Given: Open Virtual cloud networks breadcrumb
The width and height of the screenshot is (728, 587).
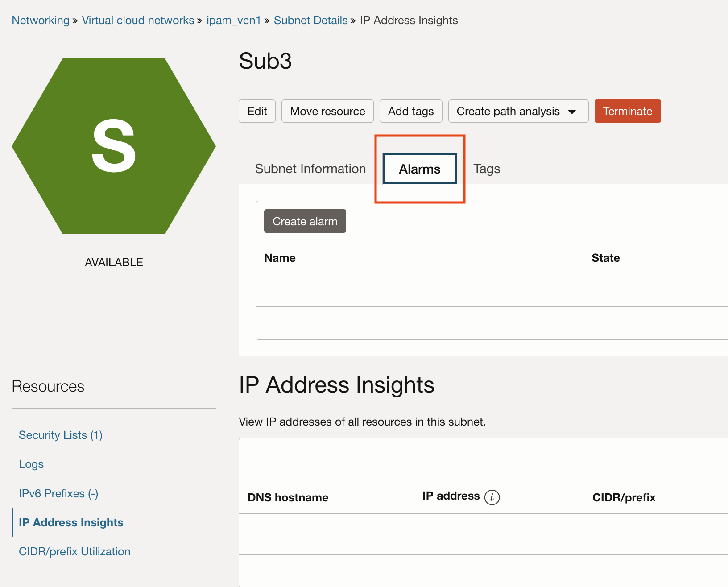Looking at the screenshot, I should (138, 21).
